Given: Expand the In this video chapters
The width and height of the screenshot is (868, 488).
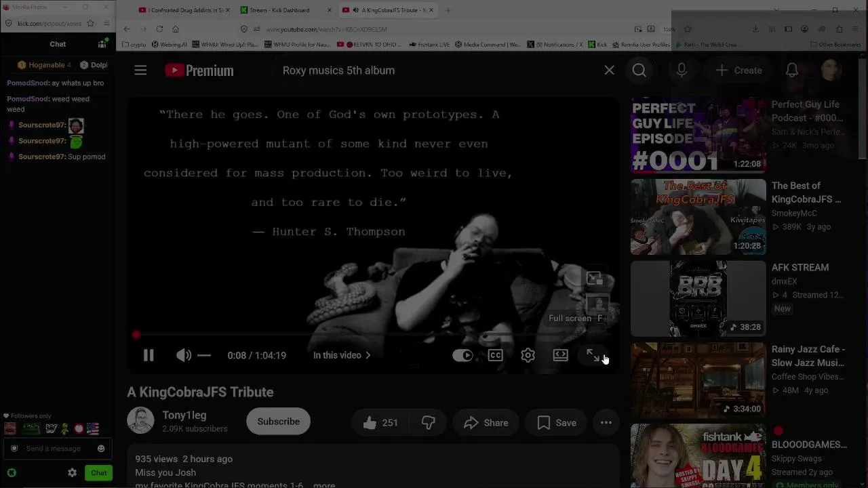Looking at the screenshot, I should [342, 355].
